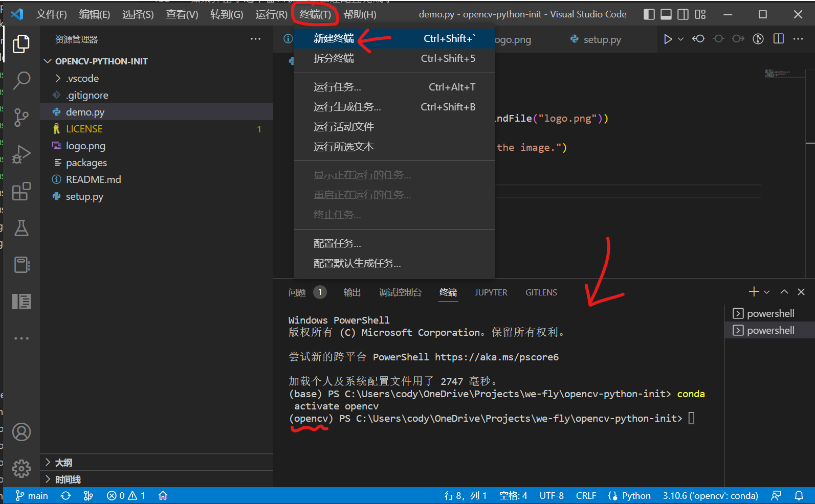Open the Source Control view
This screenshot has height=504, width=815.
point(21,117)
